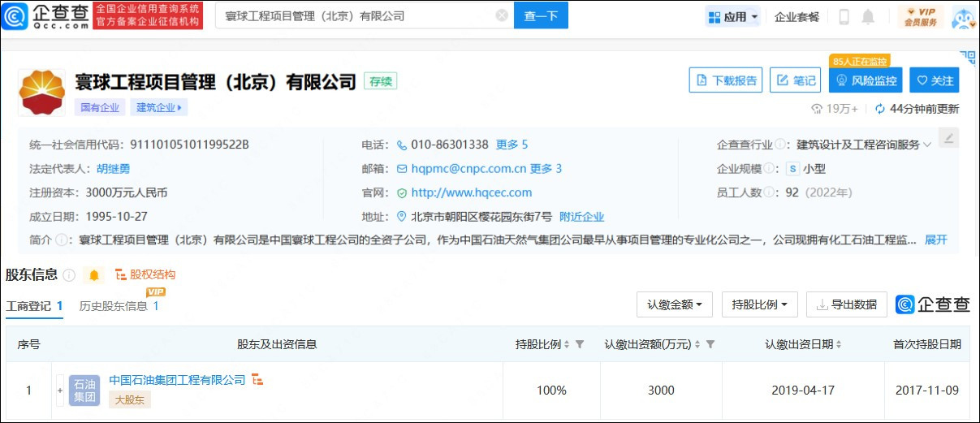Screen dimensions: 980x423
Task: Click the mobile phone icon in header
Action: [x=844, y=17]
